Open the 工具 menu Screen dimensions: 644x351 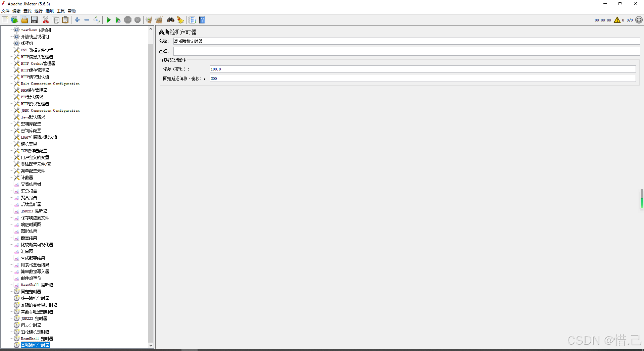coord(61,11)
